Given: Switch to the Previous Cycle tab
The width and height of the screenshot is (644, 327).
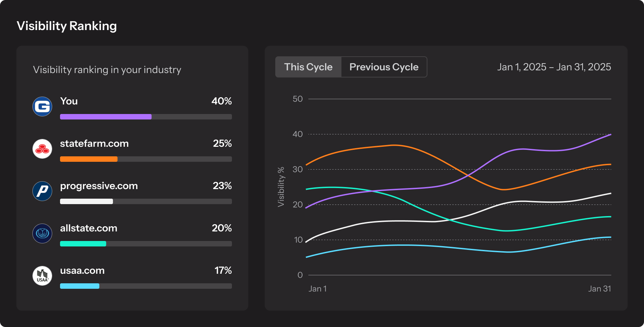Looking at the screenshot, I should point(384,67).
